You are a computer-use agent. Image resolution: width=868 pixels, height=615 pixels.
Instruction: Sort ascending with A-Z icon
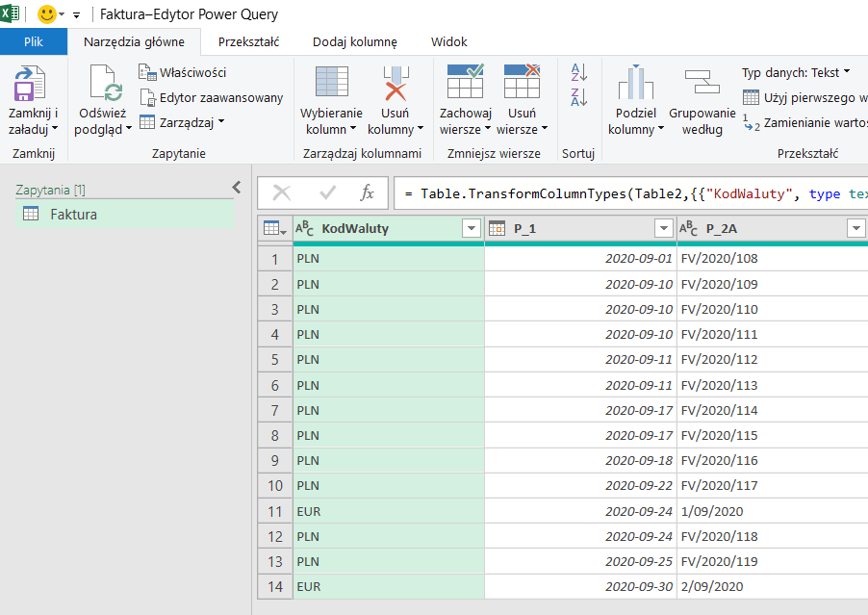(x=579, y=72)
